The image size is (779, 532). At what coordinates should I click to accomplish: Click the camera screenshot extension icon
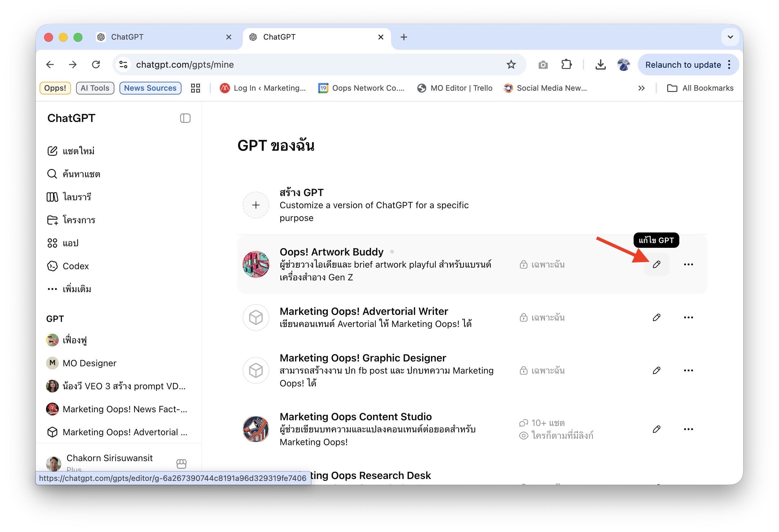click(543, 65)
